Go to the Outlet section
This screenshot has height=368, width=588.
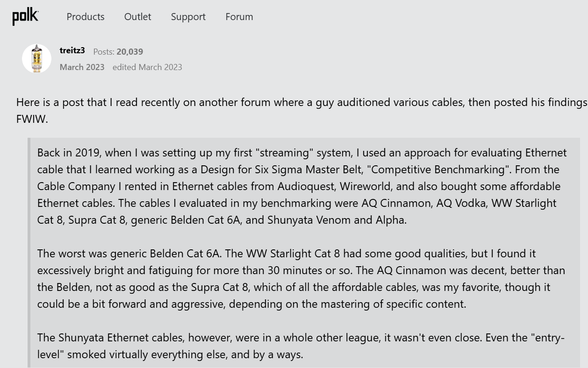point(137,17)
